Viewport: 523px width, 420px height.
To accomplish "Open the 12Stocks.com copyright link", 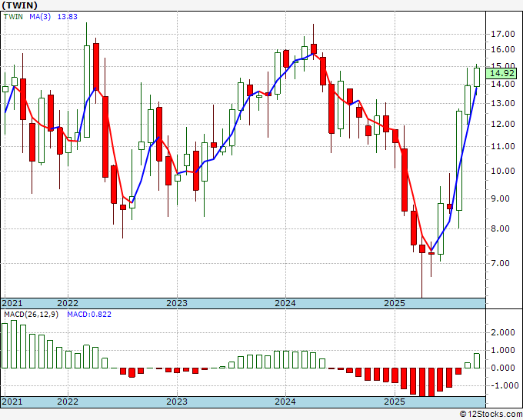I will (491, 415).
